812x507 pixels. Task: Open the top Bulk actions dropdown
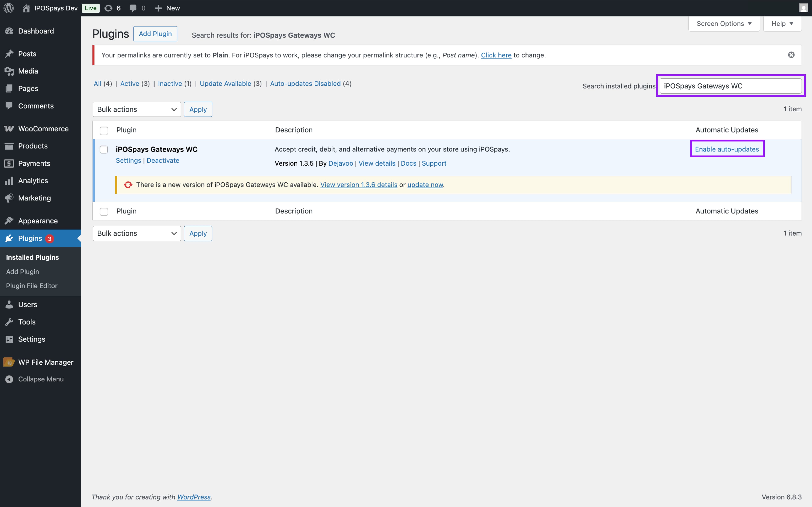(136, 109)
